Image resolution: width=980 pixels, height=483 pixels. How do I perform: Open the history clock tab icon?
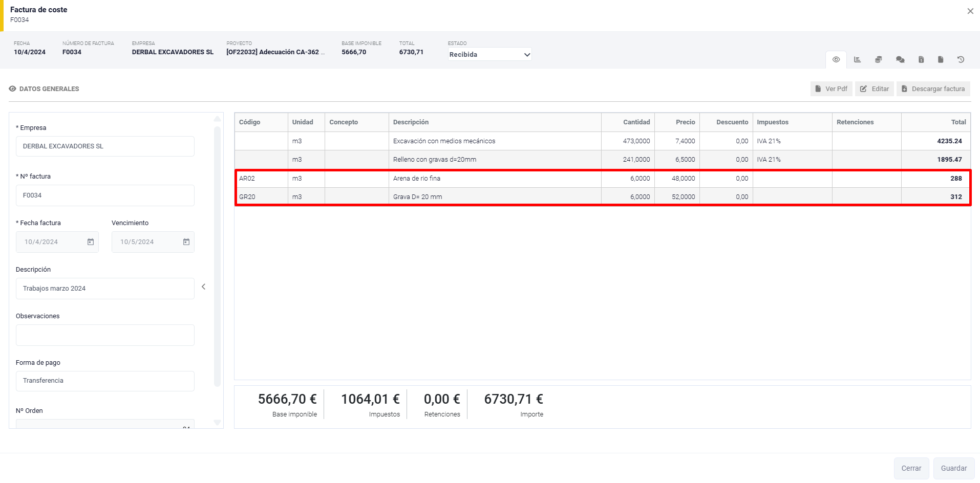click(961, 60)
